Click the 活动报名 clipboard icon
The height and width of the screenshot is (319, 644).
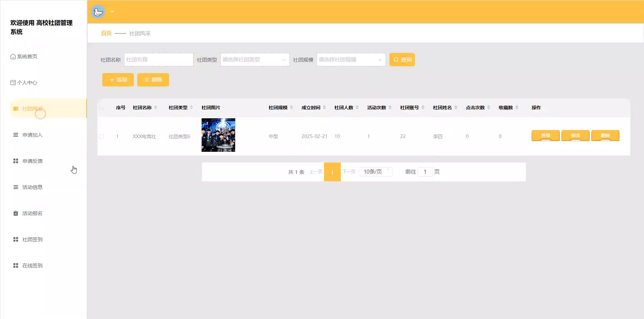coord(15,213)
